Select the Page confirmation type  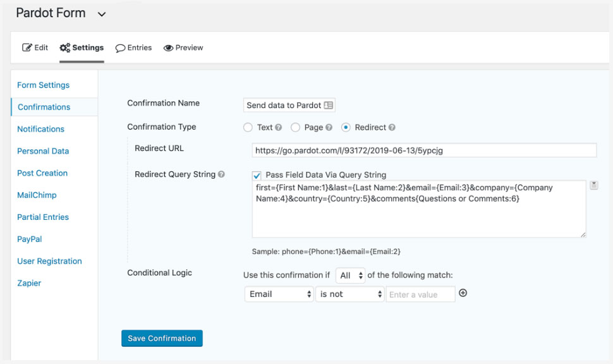(x=295, y=128)
